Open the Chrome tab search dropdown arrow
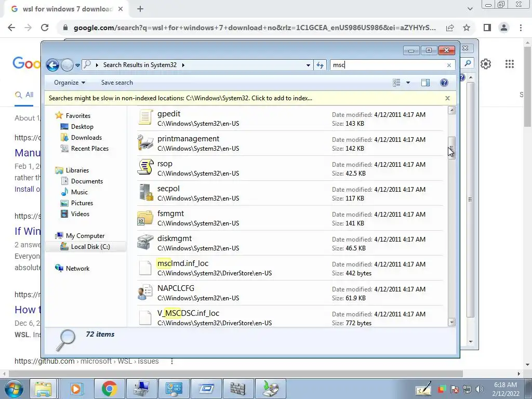This screenshot has height=399, width=532. [470, 9]
